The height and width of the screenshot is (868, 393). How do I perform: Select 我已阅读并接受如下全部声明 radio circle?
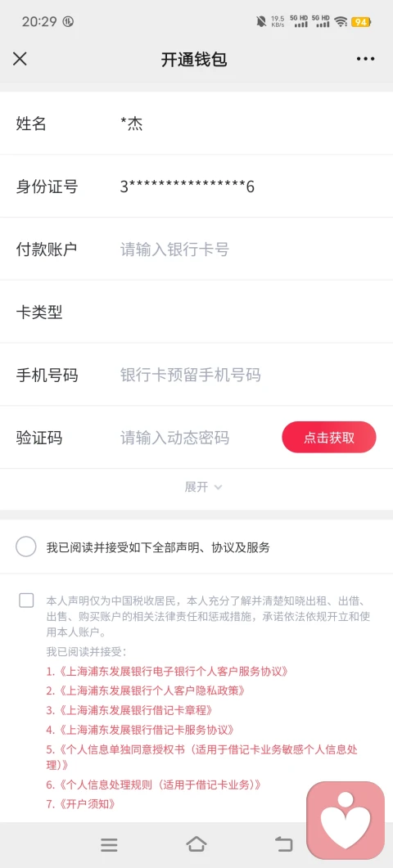[26, 547]
